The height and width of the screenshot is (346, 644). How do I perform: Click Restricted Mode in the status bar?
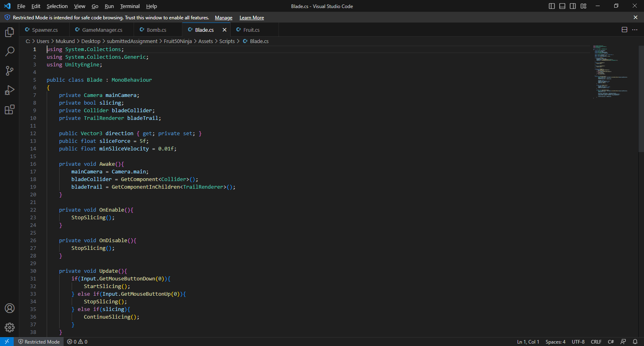pyautogui.click(x=39, y=342)
